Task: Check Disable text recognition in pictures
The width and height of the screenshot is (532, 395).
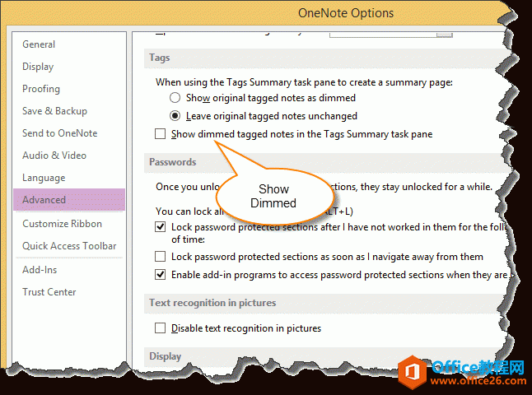Action: pos(160,328)
